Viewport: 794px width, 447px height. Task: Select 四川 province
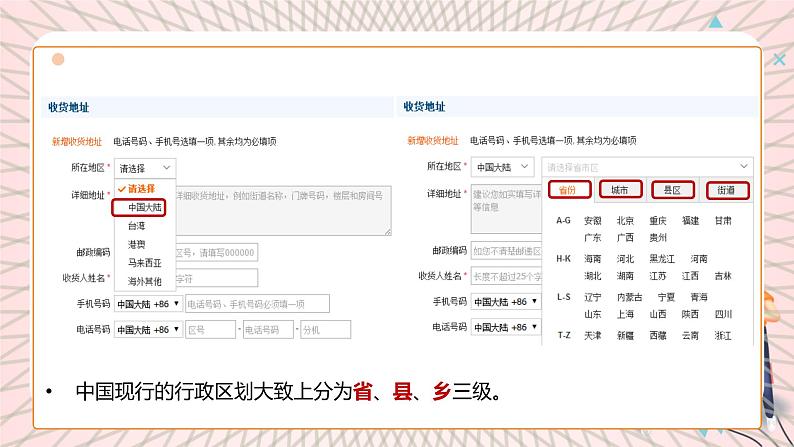(723, 314)
